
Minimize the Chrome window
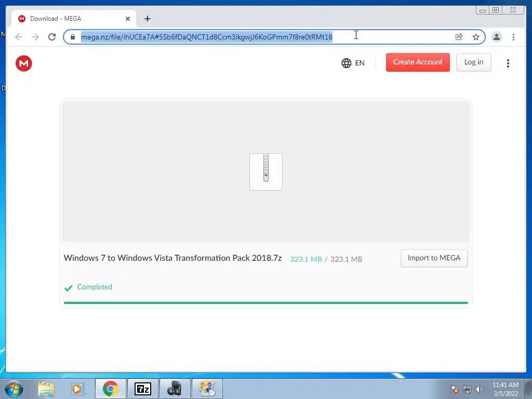tap(483, 10)
